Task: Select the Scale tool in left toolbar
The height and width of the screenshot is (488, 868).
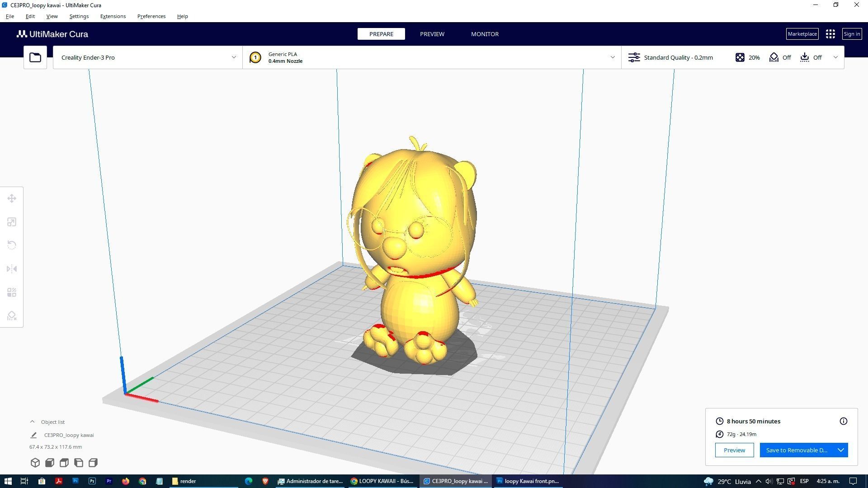Action: point(12,222)
